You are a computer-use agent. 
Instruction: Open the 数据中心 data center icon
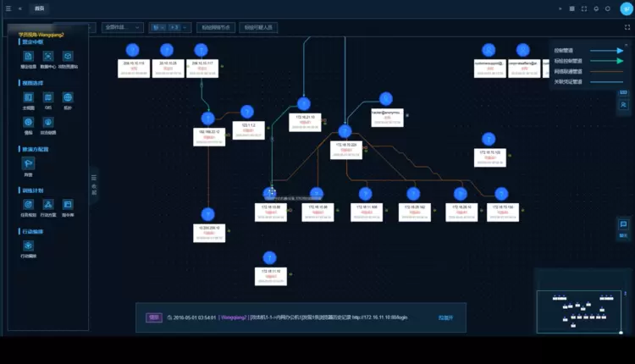[48, 57]
